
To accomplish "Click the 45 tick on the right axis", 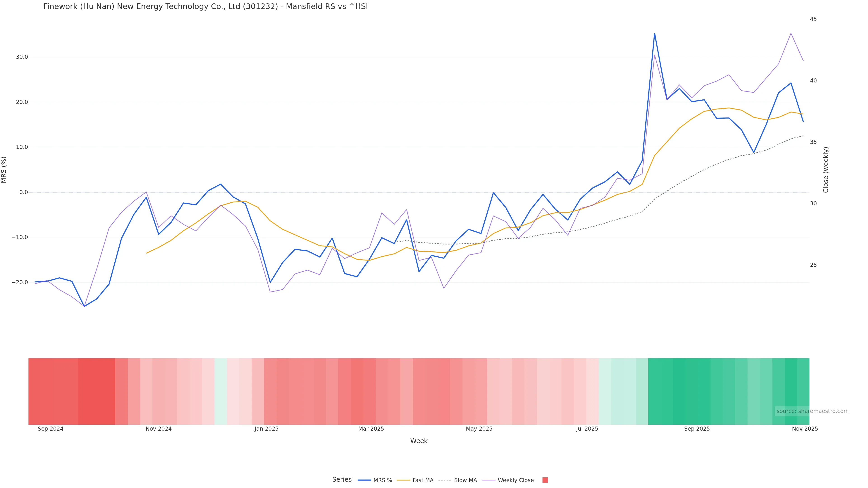I will 814,19.
